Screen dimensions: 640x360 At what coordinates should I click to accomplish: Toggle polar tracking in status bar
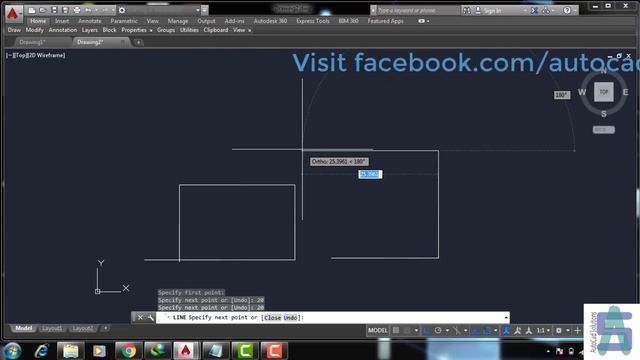(x=438, y=330)
